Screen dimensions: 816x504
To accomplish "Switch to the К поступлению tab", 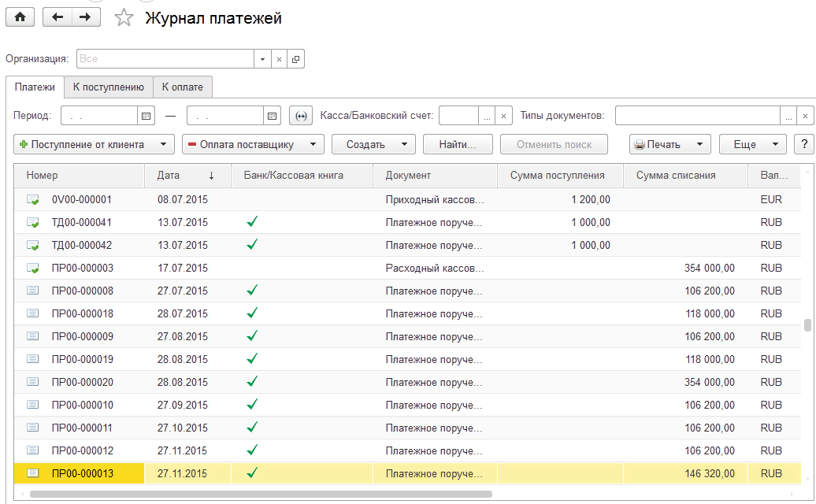I will [109, 87].
